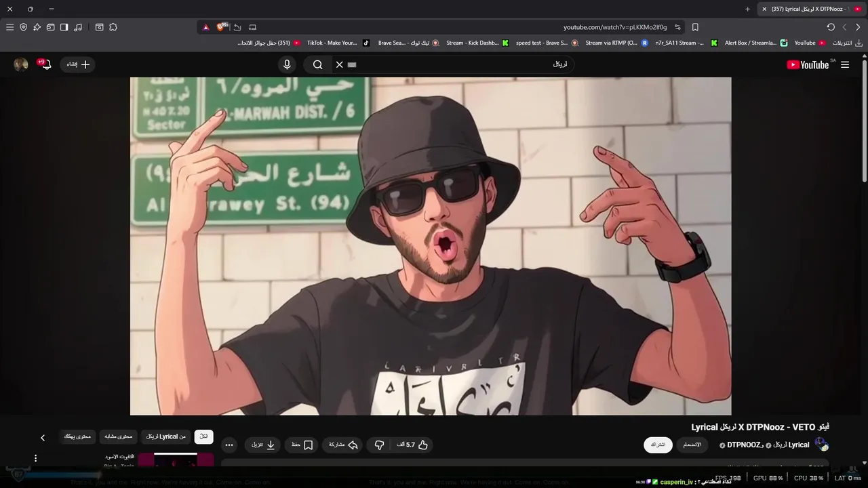Open the Create (إنشاء) button
Image resolution: width=868 pixels, height=488 pixels.
tap(78, 64)
